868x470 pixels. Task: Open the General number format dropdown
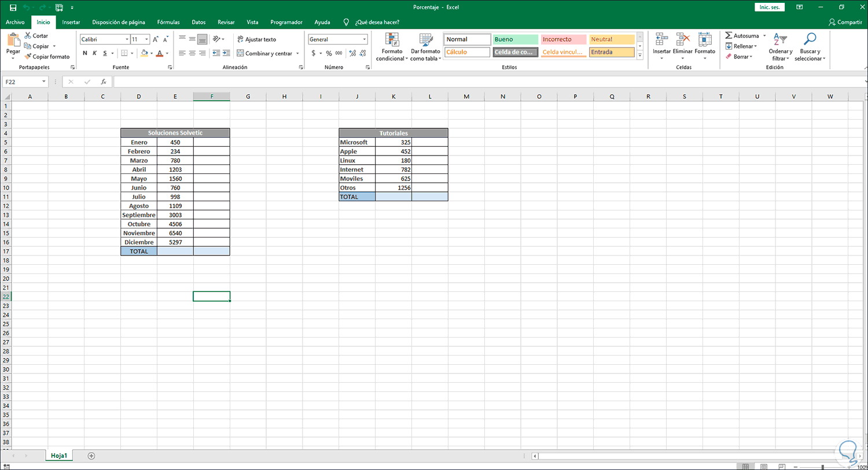point(365,39)
